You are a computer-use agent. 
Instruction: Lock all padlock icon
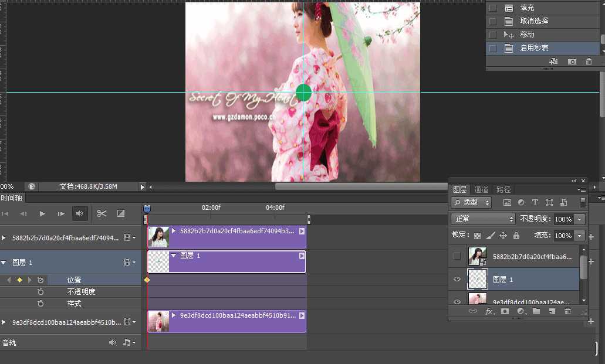(516, 235)
